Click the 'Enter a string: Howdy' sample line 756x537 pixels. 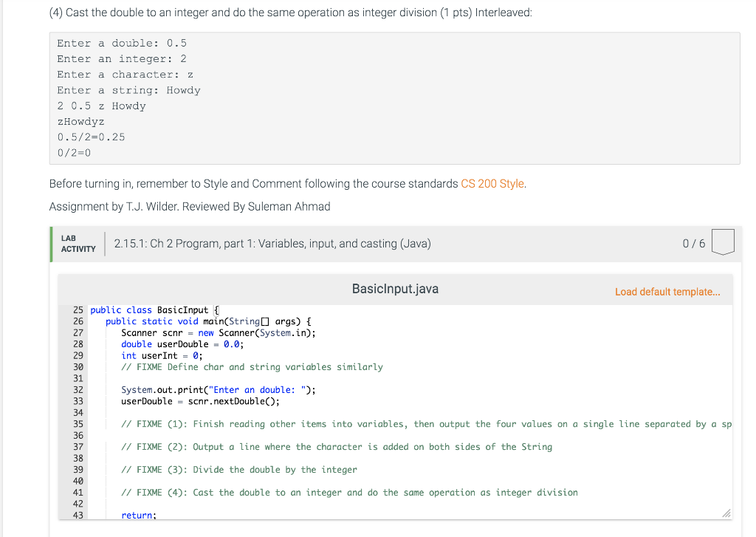[128, 90]
